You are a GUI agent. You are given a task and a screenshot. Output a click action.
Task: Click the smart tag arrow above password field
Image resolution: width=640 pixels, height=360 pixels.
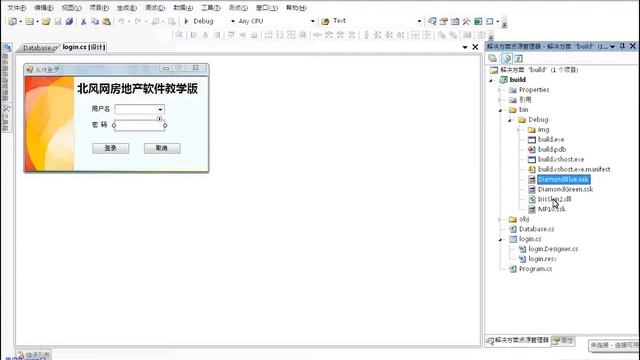[x=160, y=119]
